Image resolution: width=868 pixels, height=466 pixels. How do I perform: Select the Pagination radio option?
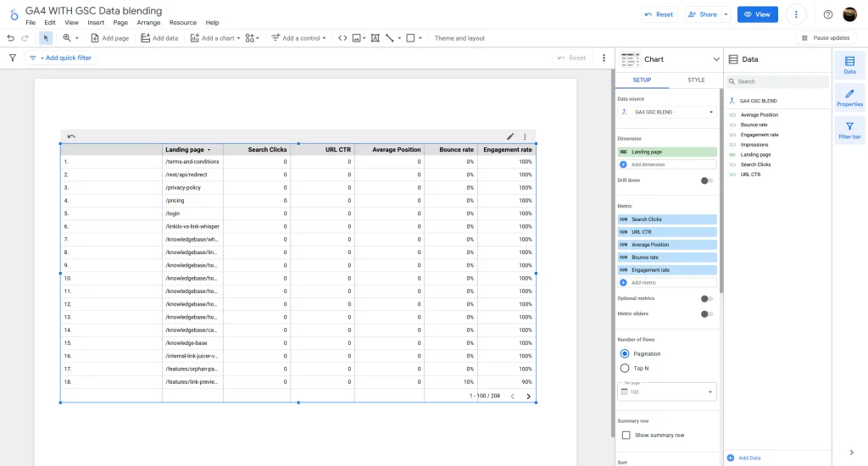click(x=625, y=353)
